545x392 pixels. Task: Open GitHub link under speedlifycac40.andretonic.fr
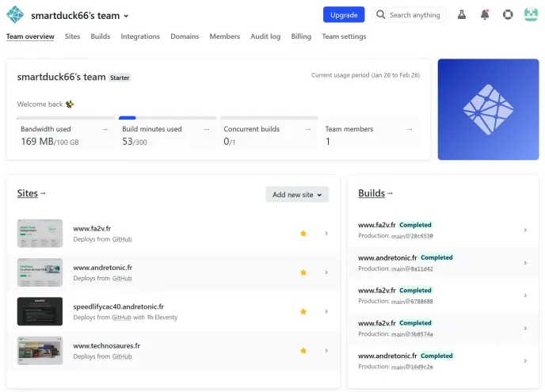[121, 318]
